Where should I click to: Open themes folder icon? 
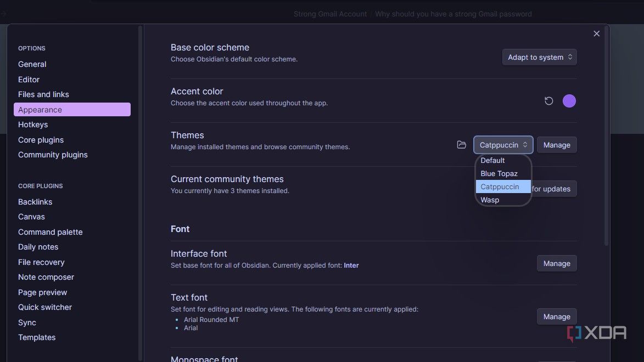coord(461,145)
